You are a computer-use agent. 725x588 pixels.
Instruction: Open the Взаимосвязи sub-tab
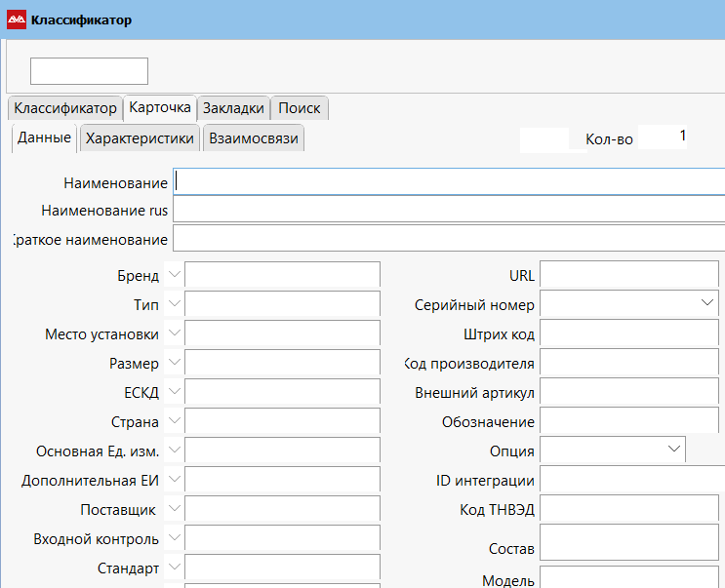pyautogui.click(x=253, y=138)
